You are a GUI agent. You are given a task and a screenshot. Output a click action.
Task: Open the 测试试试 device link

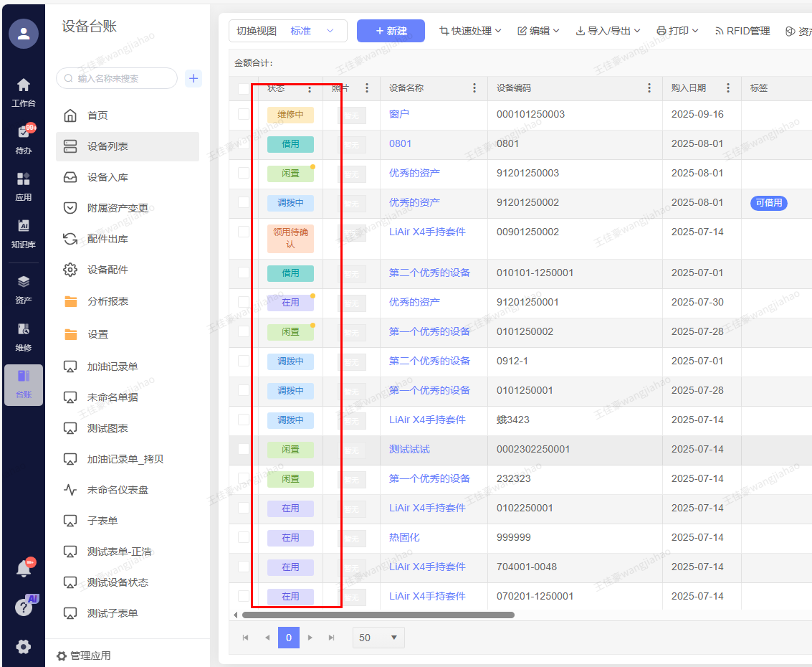click(409, 449)
